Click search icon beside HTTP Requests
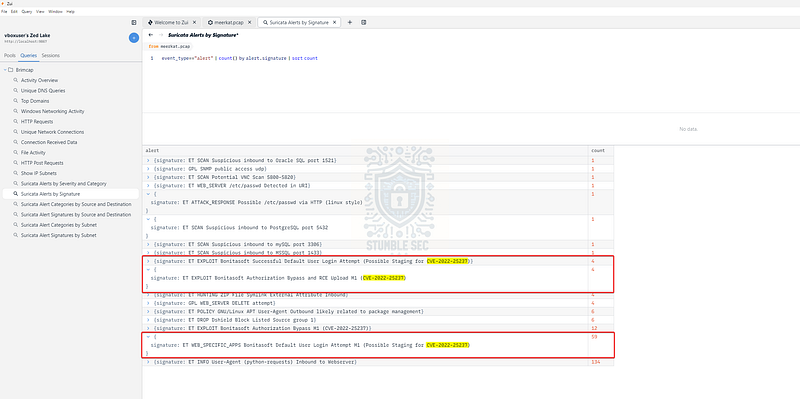This screenshot has height=399, width=800. coord(16,121)
